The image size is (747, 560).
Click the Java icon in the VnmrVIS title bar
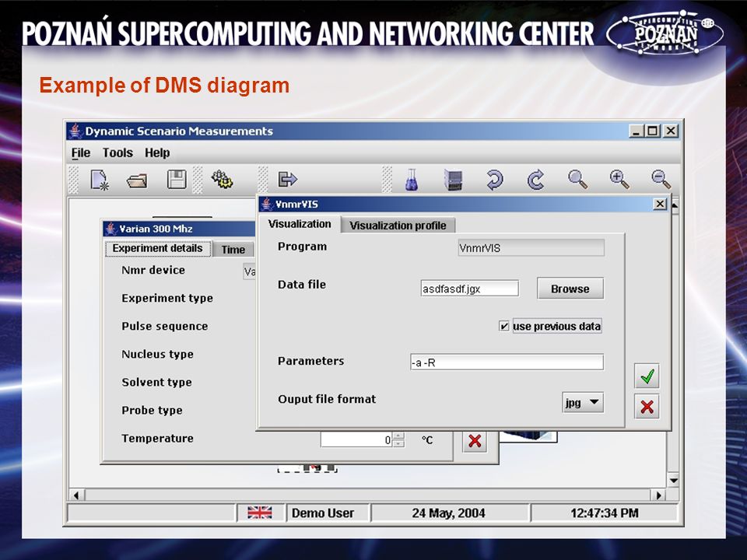(267, 205)
